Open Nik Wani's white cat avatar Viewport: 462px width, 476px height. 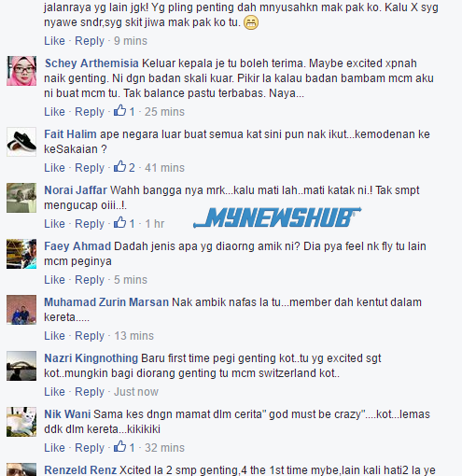[x=21, y=422]
